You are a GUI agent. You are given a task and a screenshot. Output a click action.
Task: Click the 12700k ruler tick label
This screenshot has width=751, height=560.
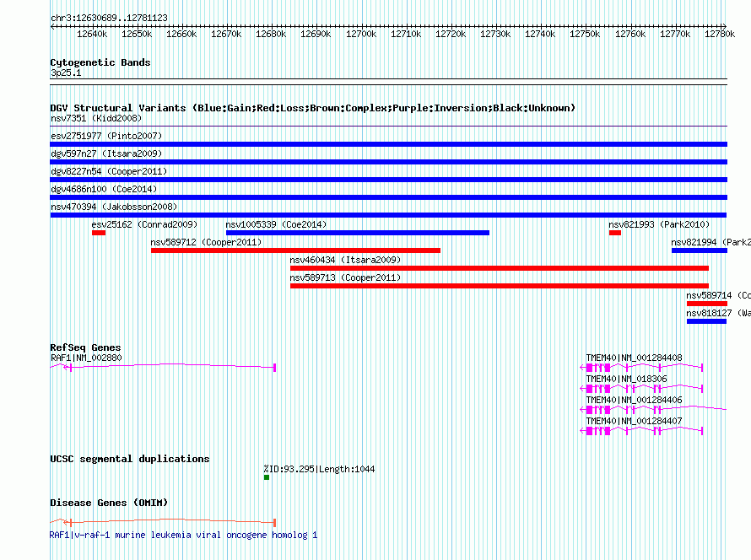point(361,34)
